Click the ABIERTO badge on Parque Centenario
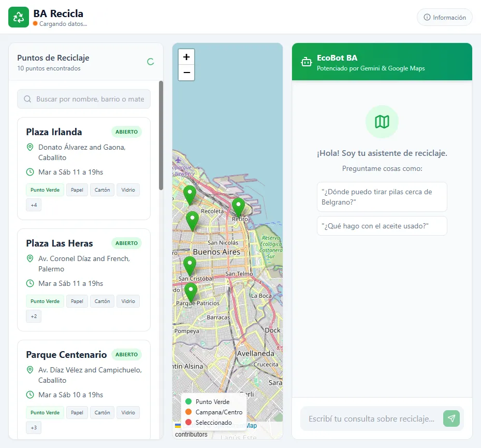The width and height of the screenshot is (481, 448). tap(126, 354)
